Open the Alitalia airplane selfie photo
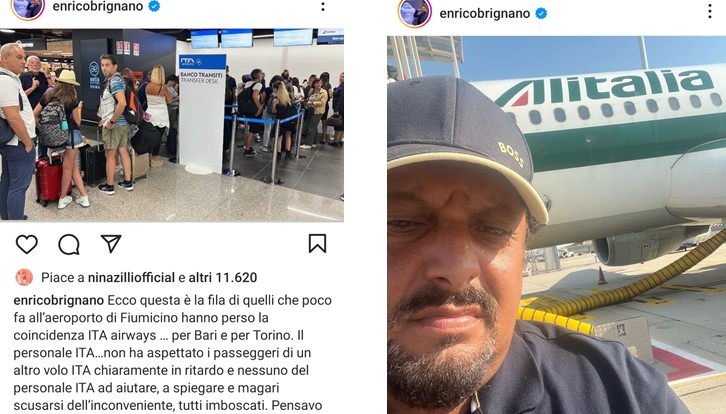The width and height of the screenshot is (726, 414). [x=557, y=225]
